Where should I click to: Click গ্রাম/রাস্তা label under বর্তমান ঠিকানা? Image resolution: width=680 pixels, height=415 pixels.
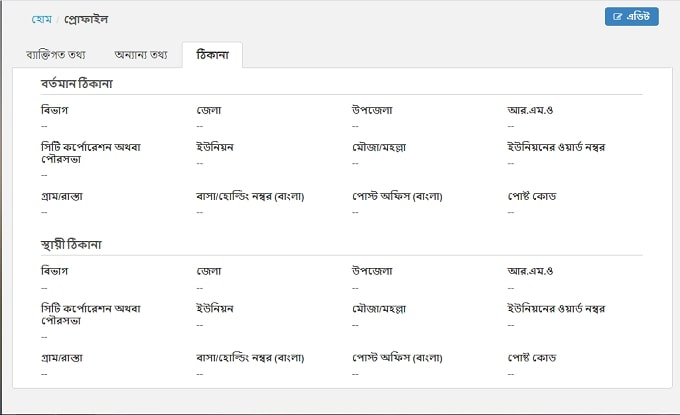pos(62,196)
